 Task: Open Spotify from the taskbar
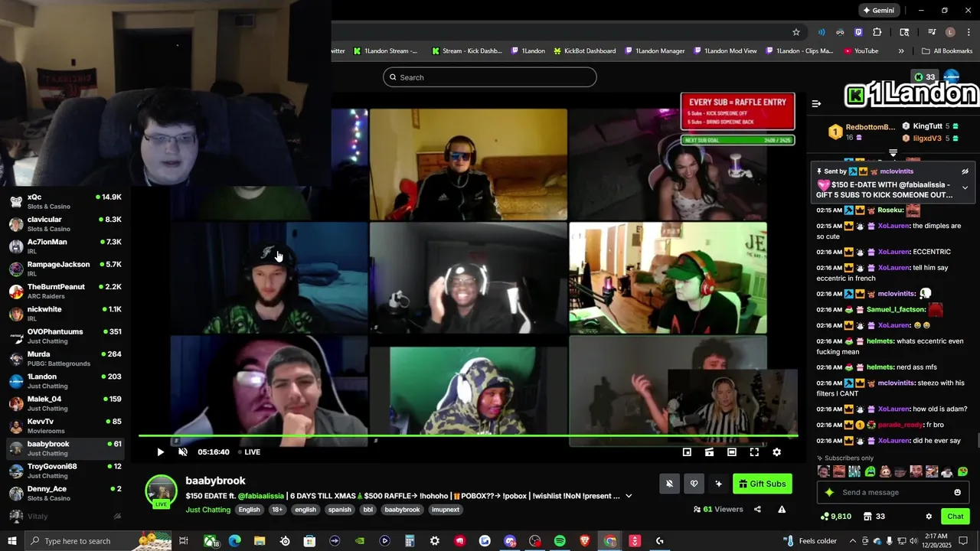[560, 541]
